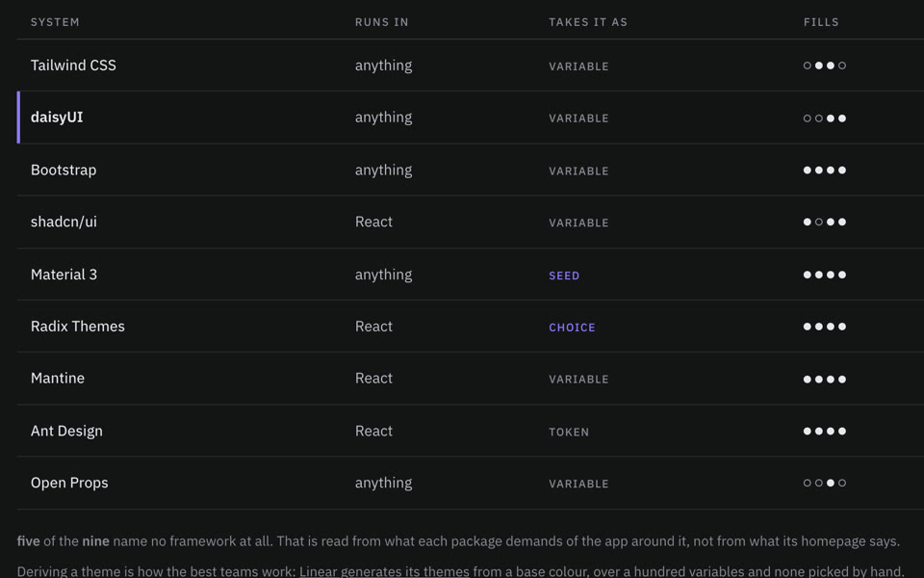Viewport: 924px width, 578px height.
Task: Open the 'Linear generates its themes' link
Action: (384, 571)
